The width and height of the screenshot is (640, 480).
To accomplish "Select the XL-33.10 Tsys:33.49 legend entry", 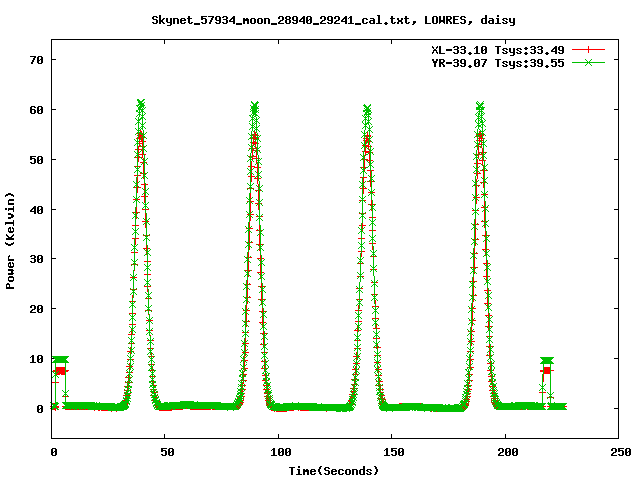I will [x=498, y=50].
